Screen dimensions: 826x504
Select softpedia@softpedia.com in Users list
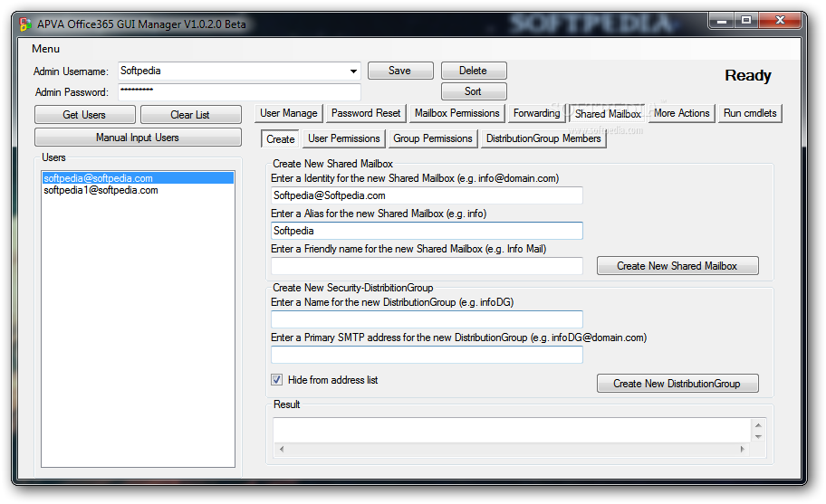(x=138, y=178)
